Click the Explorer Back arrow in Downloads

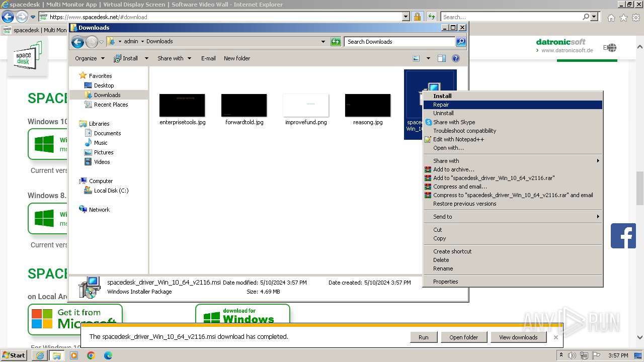pyautogui.click(x=77, y=42)
